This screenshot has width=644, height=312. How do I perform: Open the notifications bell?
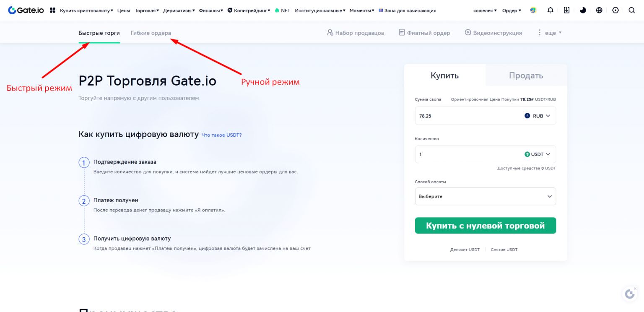click(551, 10)
